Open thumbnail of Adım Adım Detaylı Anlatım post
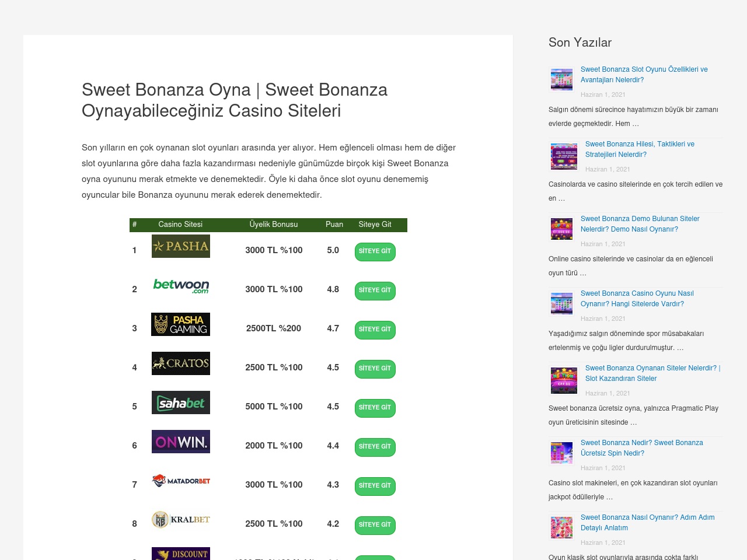 [x=561, y=527]
